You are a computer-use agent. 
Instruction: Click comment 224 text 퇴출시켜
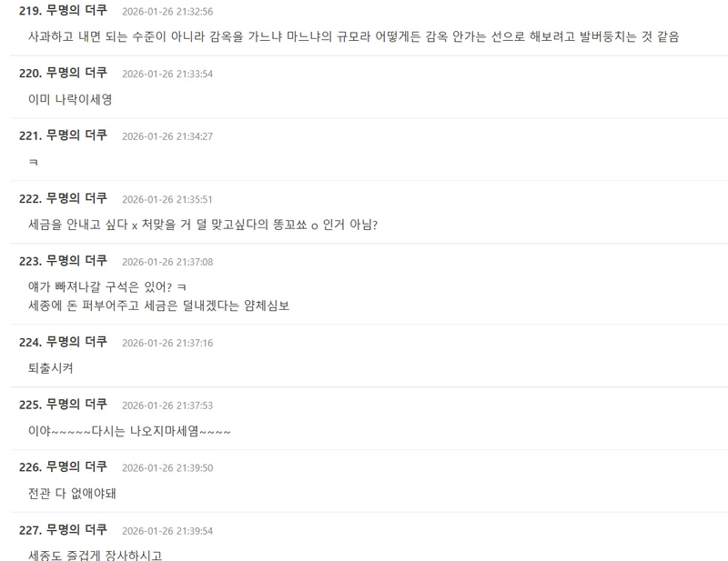coord(51,368)
